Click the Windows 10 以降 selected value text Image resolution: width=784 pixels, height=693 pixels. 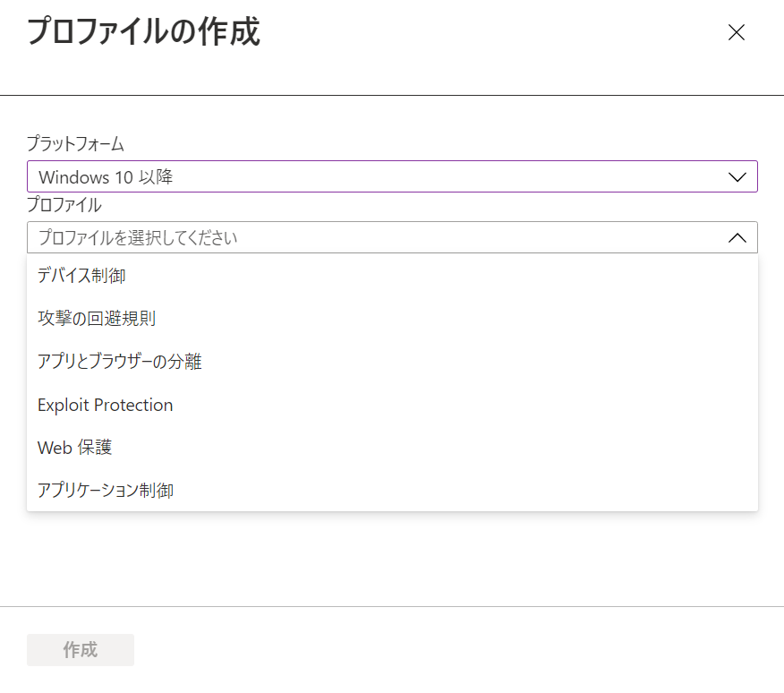pos(106,177)
